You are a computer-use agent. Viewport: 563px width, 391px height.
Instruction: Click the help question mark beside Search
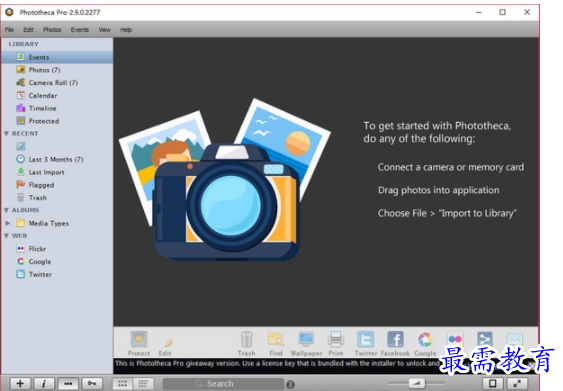tap(290, 385)
